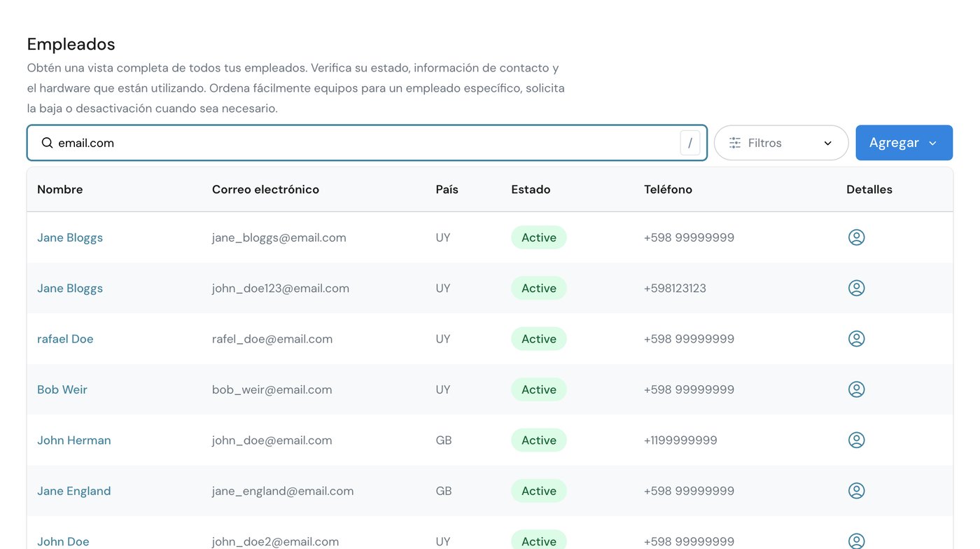Image resolution: width=980 pixels, height=549 pixels.
Task: Open John Herman's name link
Action: (x=74, y=440)
